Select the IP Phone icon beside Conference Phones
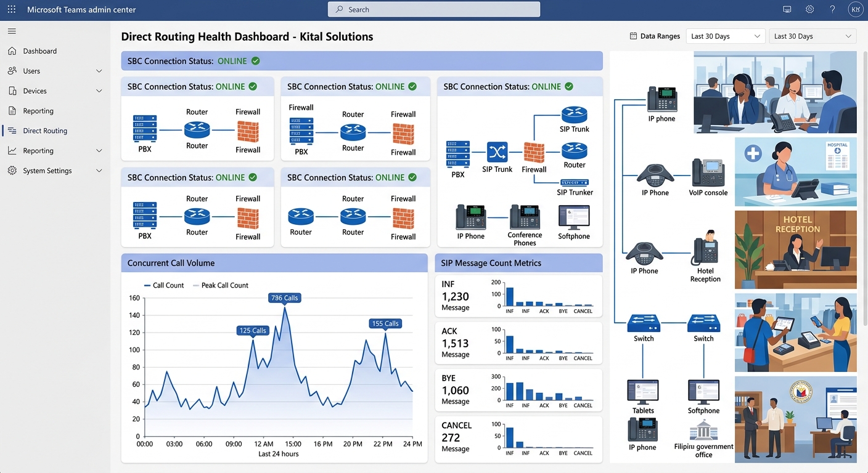 pos(470,217)
